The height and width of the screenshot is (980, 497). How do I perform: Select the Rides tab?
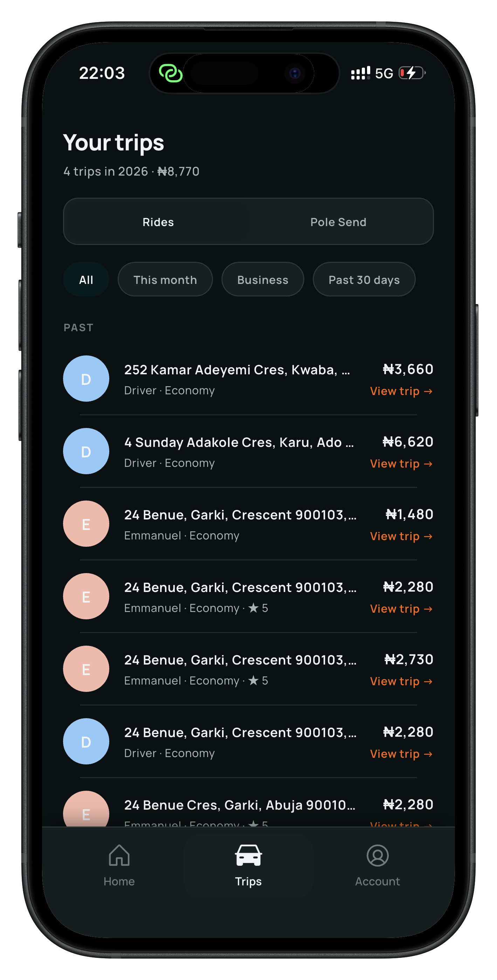tap(158, 222)
